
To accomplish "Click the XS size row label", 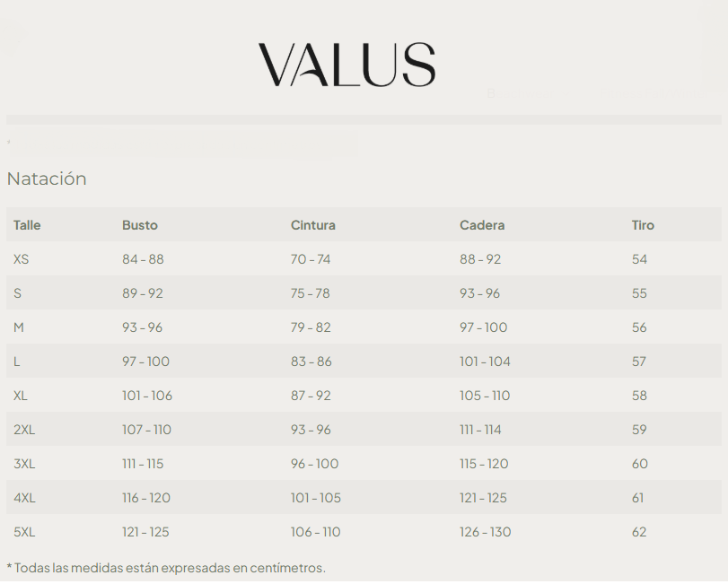I will point(22,259).
